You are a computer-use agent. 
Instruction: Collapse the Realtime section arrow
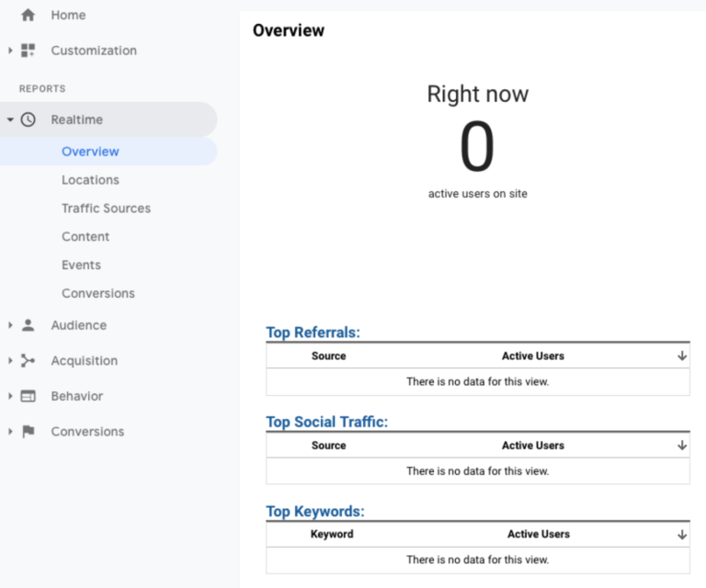click(10, 119)
